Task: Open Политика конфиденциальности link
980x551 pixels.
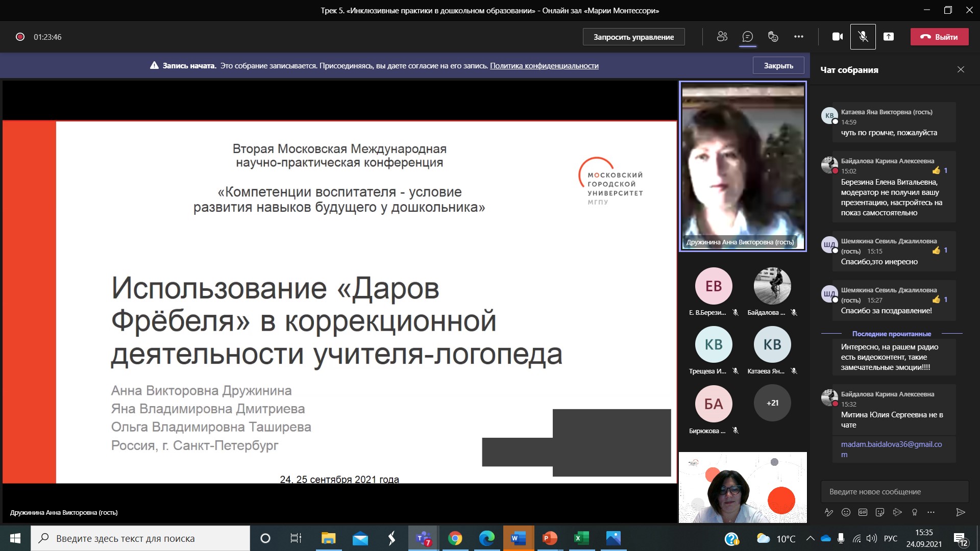Action: (544, 66)
